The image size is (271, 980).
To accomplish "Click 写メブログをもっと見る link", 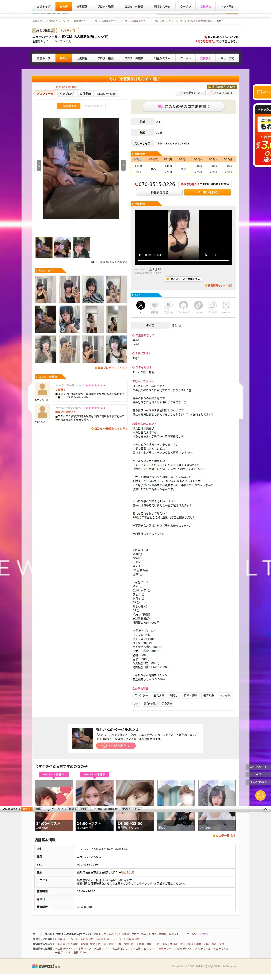I will click(x=111, y=368).
